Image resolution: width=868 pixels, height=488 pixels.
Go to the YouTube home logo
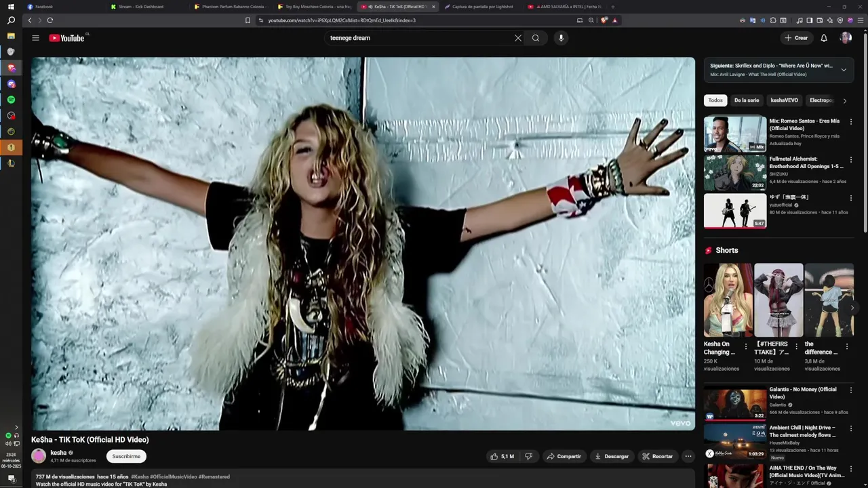click(66, 38)
